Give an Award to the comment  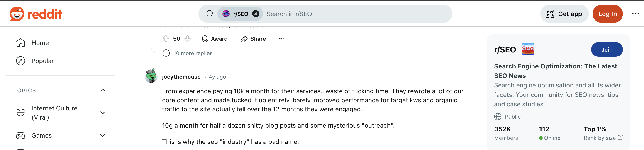tap(215, 39)
